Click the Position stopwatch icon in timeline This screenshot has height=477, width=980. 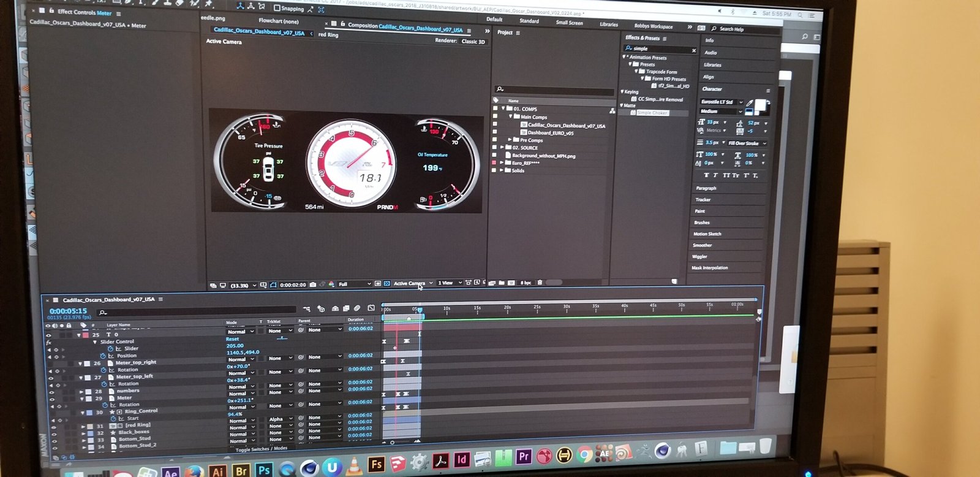pos(104,356)
